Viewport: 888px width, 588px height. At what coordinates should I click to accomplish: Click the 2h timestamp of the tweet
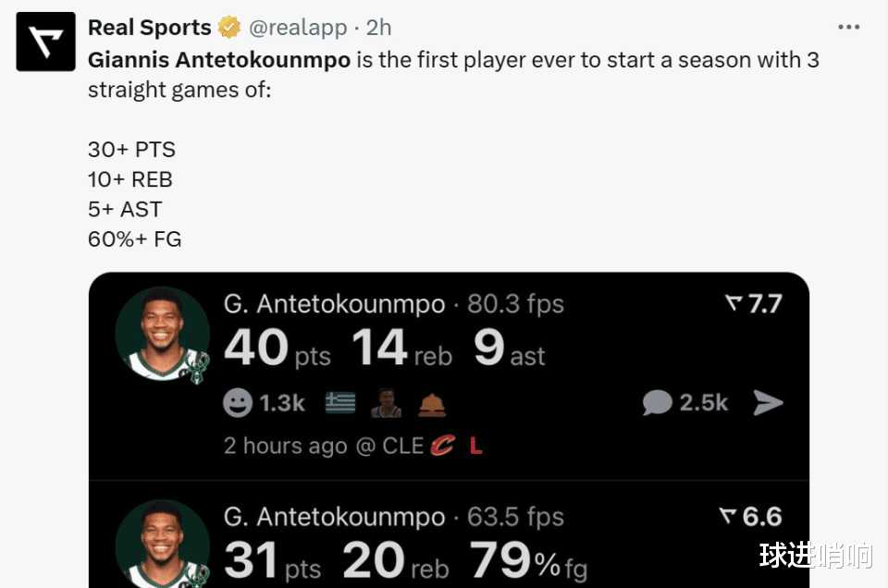pyautogui.click(x=379, y=29)
